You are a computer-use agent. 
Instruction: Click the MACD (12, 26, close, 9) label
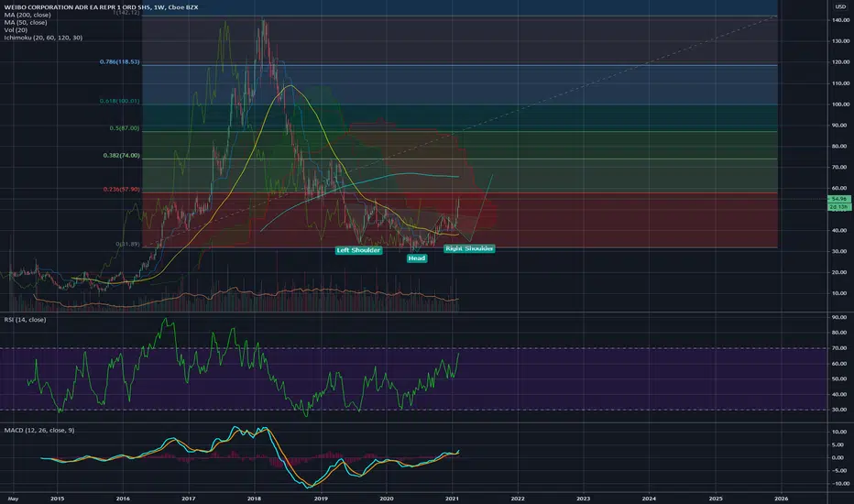click(39, 431)
